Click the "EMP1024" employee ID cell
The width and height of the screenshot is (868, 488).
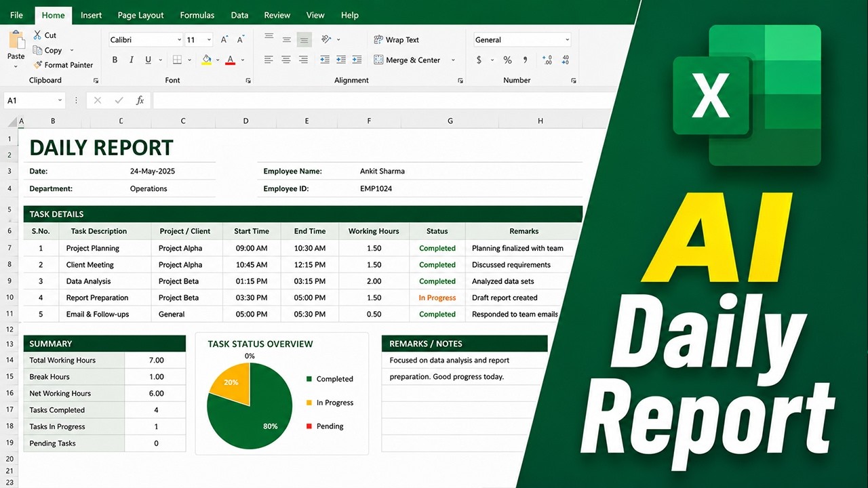point(376,188)
